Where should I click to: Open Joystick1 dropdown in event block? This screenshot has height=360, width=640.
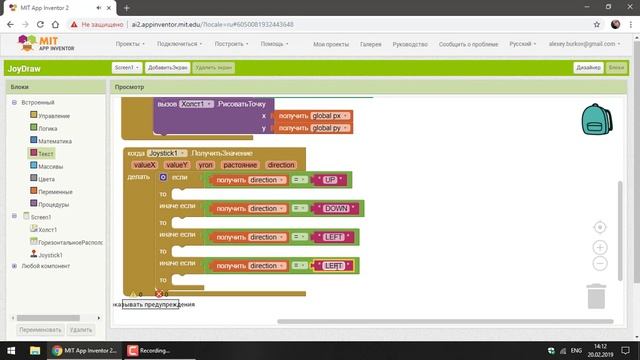click(167, 153)
